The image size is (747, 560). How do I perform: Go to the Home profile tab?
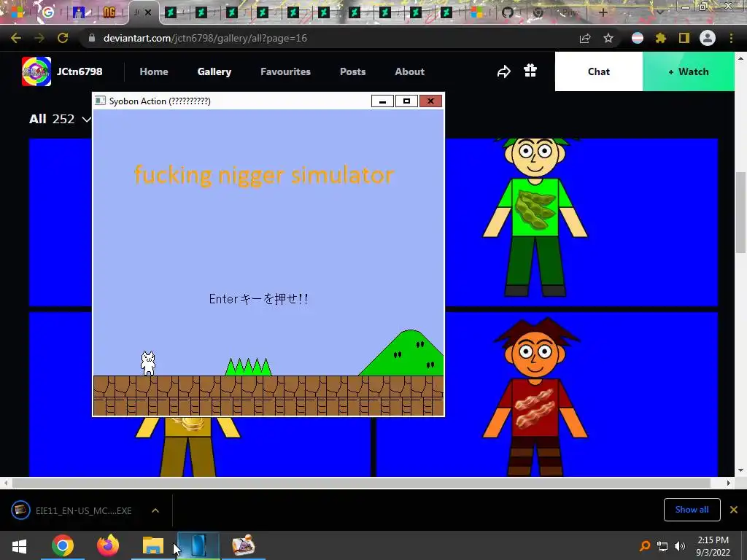[154, 71]
